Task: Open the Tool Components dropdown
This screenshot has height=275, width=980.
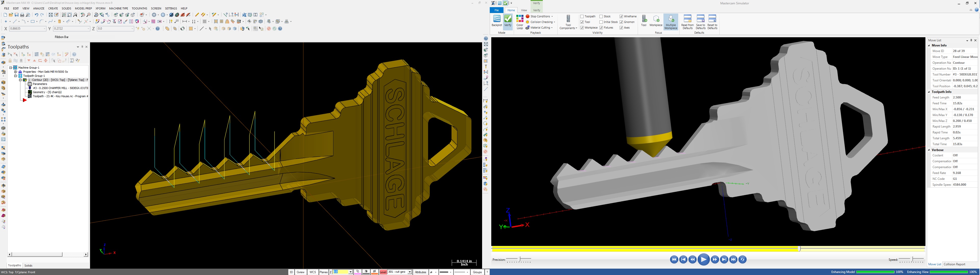Action: 568,22
